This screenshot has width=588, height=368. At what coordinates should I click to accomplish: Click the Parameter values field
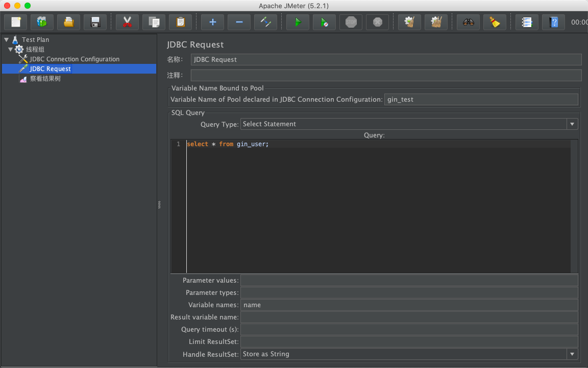[x=409, y=281]
